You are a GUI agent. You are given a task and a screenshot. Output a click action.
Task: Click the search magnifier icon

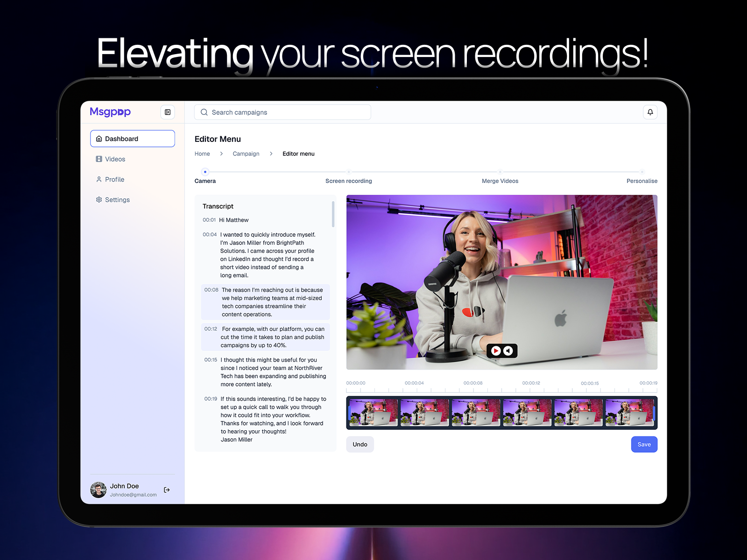[204, 112]
